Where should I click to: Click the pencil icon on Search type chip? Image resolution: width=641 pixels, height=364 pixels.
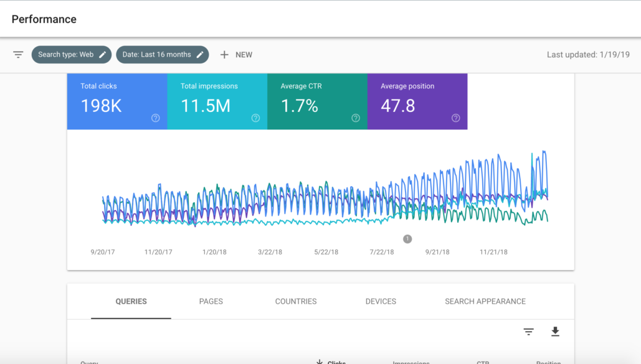(103, 55)
